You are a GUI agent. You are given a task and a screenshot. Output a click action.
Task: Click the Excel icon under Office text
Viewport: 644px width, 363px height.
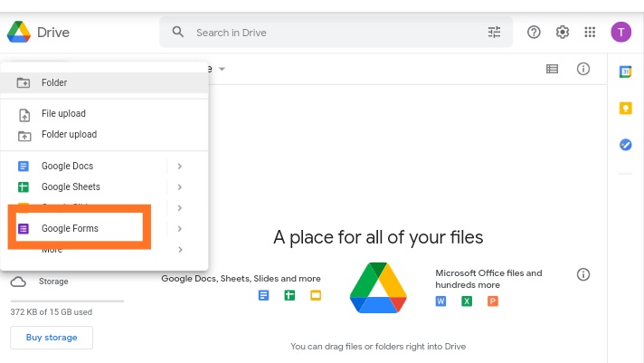[467, 301]
